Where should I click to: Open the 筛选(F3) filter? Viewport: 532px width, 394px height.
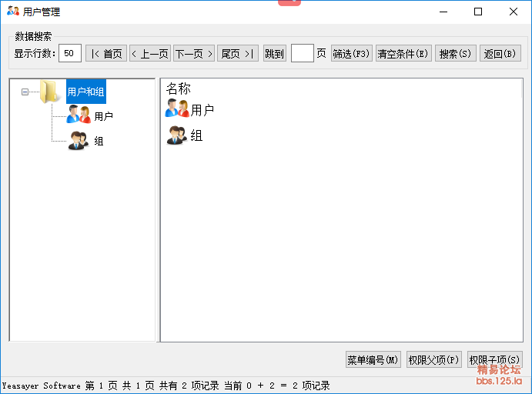(352, 53)
